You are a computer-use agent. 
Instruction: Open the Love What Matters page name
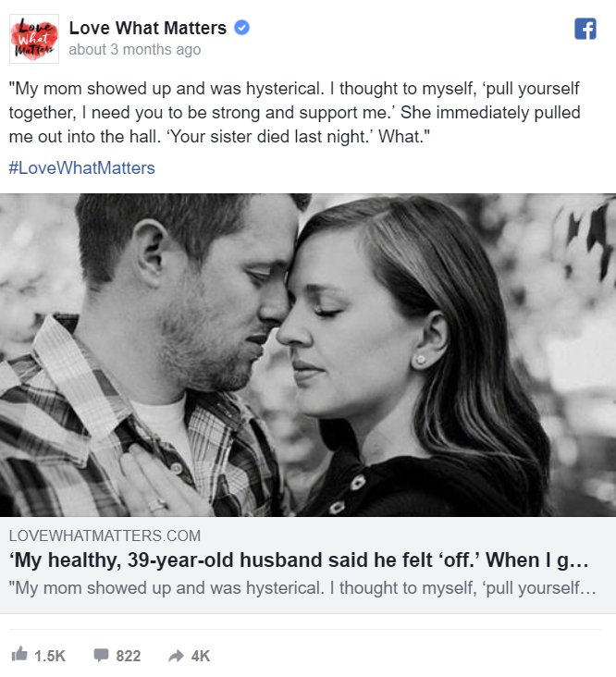tap(147, 29)
